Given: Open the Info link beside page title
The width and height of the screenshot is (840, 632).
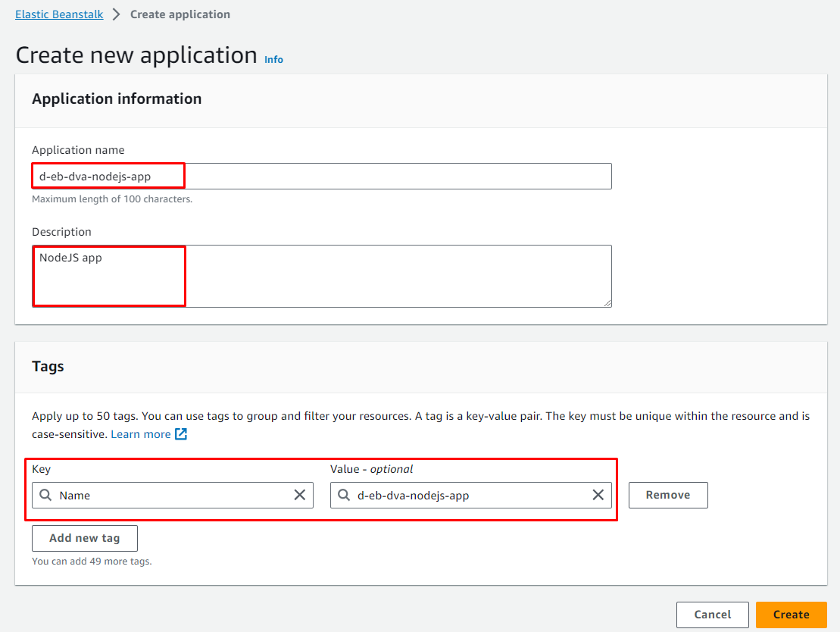Looking at the screenshot, I should 273,60.
